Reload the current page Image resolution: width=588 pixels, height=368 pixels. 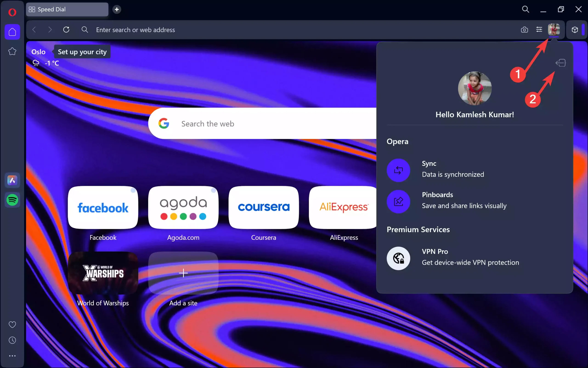(x=66, y=29)
